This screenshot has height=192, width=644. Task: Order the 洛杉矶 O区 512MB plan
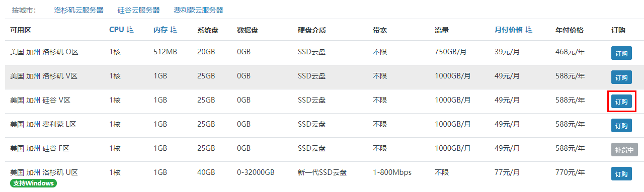click(621, 53)
